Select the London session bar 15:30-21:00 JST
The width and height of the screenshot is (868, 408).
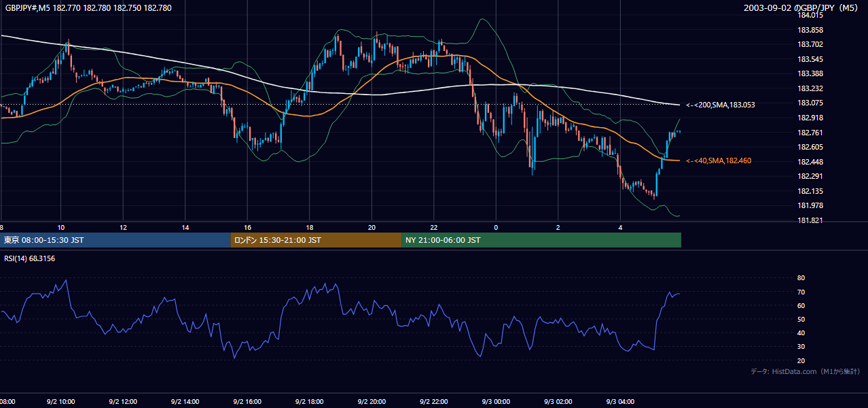[316, 240]
